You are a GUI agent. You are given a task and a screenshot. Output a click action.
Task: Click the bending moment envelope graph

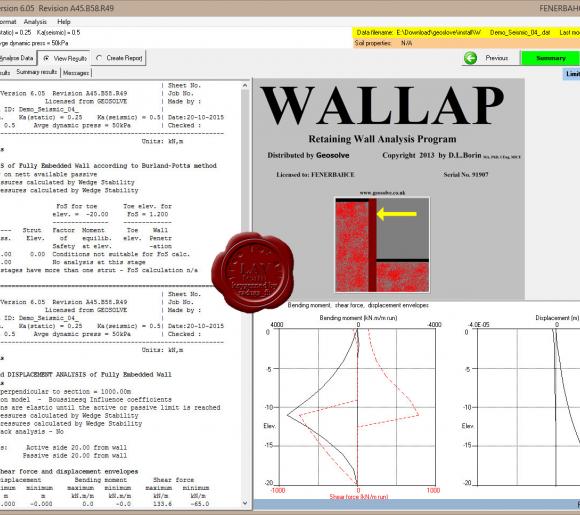[x=357, y=407]
